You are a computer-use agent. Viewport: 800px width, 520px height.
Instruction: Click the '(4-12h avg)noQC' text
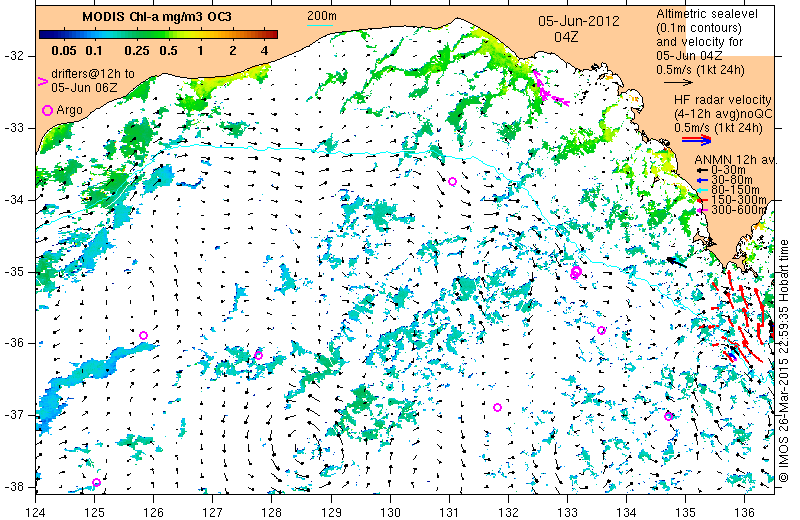pyautogui.click(x=723, y=114)
